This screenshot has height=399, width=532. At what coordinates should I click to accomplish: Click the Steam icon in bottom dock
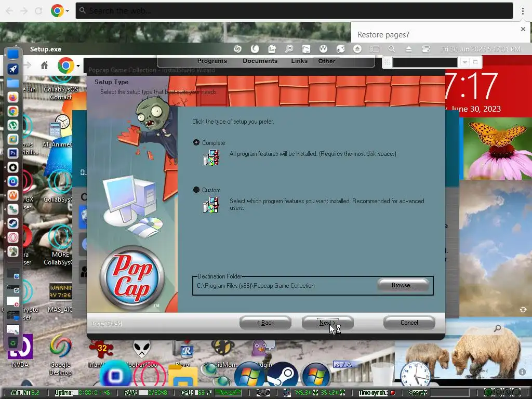282,375
